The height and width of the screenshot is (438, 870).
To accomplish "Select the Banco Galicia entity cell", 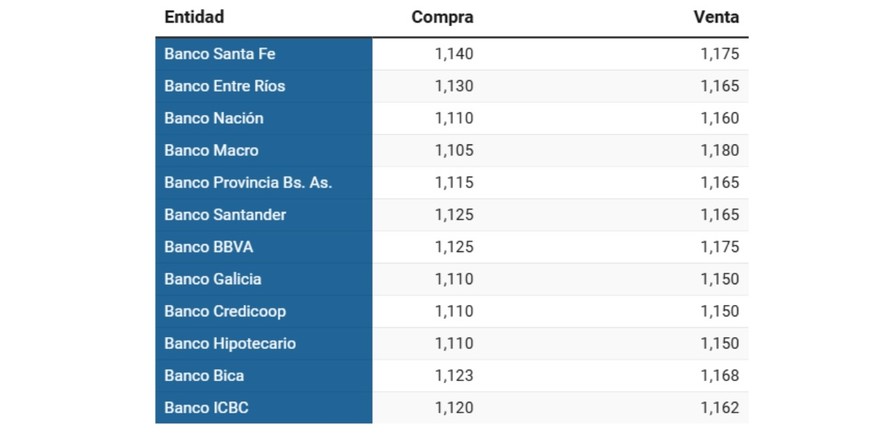I will click(212, 279).
